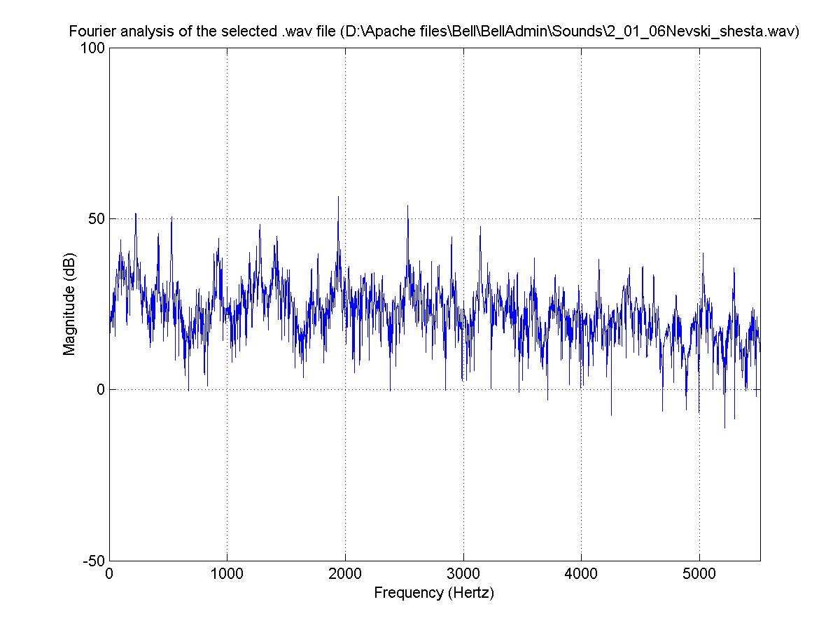Screen dimensions: 840x630
Task: Select the 'Frequency (Hertz)' x-axis label
Action: (x=434, y=593)
